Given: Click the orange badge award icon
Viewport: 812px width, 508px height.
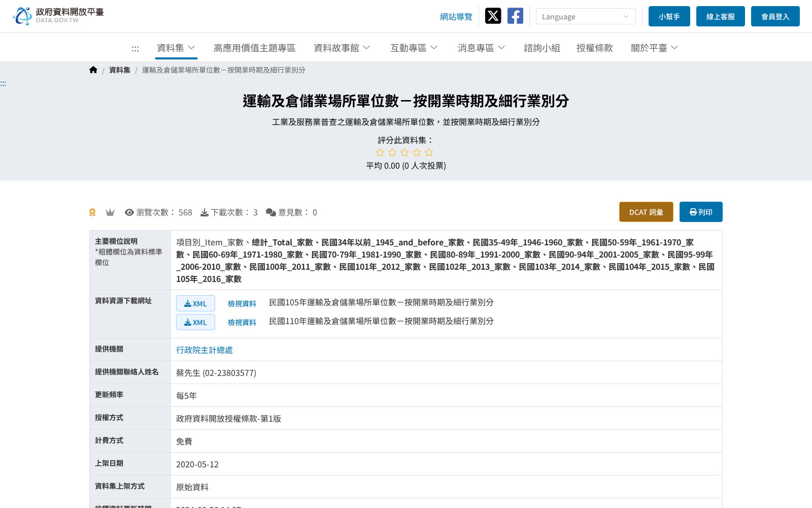Looking at the screenshot, I should coord(92,212).
